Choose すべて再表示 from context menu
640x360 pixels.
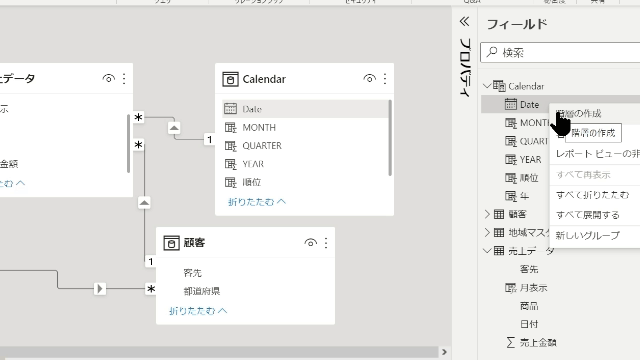coord(595,175)
